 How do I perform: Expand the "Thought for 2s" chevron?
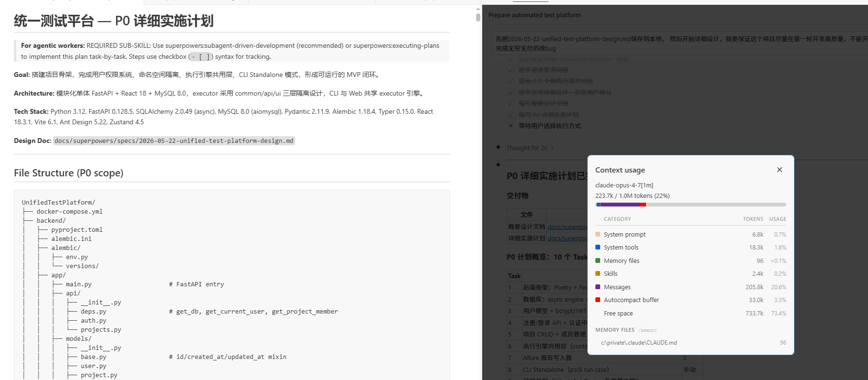coord(552,148)
